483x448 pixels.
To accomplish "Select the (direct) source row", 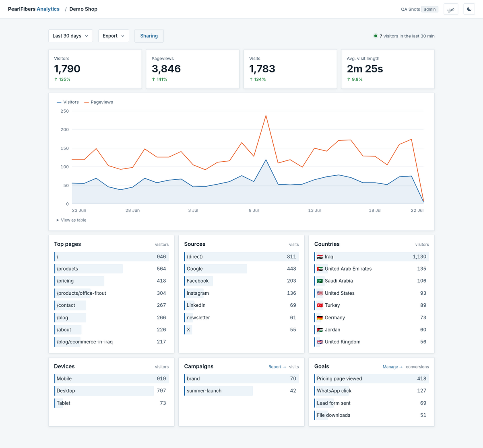I will 242,257.
